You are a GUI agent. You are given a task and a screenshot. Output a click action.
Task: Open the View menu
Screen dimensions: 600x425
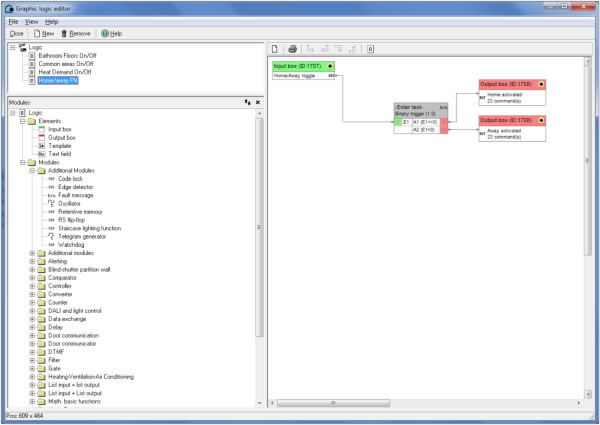click(x=31, y=22)
